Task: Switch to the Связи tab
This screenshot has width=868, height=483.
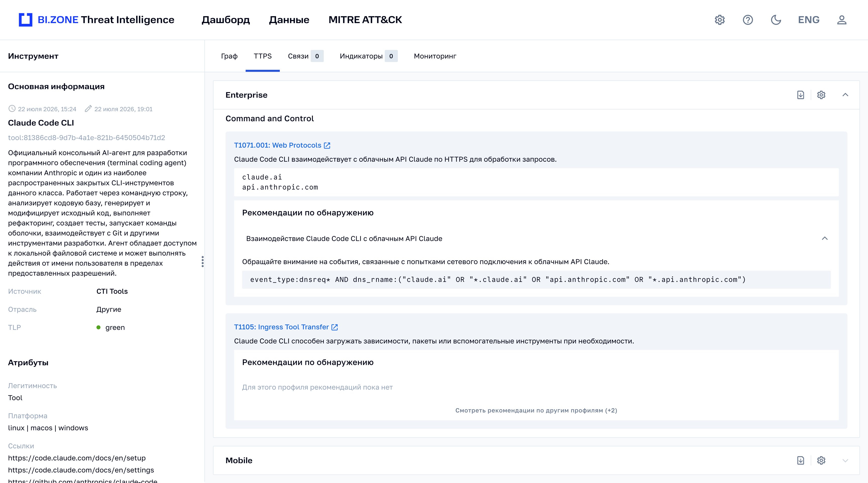Action: point(298,56)
